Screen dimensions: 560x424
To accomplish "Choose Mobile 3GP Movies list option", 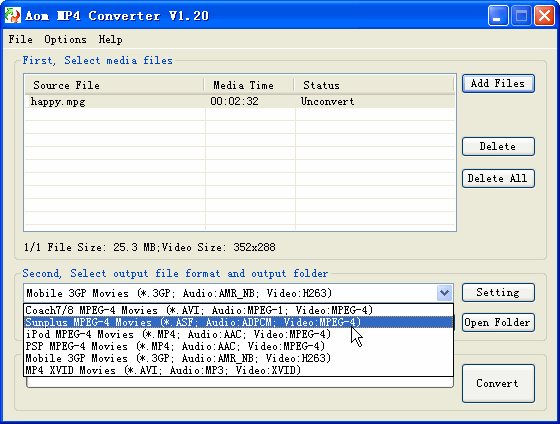I will 239,358.
